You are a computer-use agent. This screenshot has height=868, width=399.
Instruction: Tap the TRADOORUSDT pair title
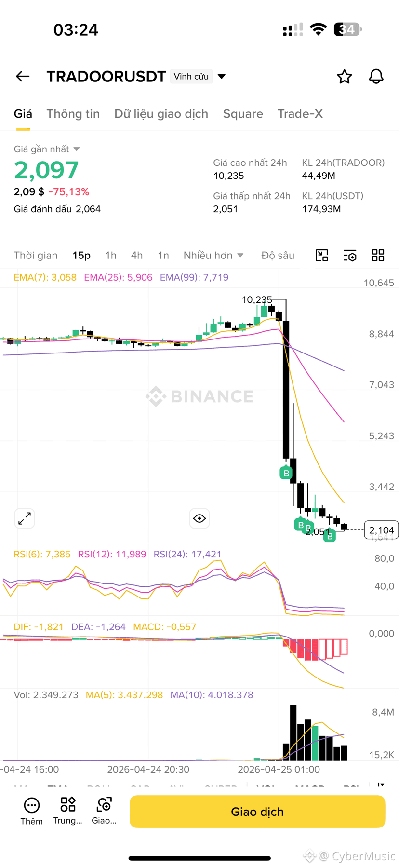pyautogui.click(x=106, y=76)
